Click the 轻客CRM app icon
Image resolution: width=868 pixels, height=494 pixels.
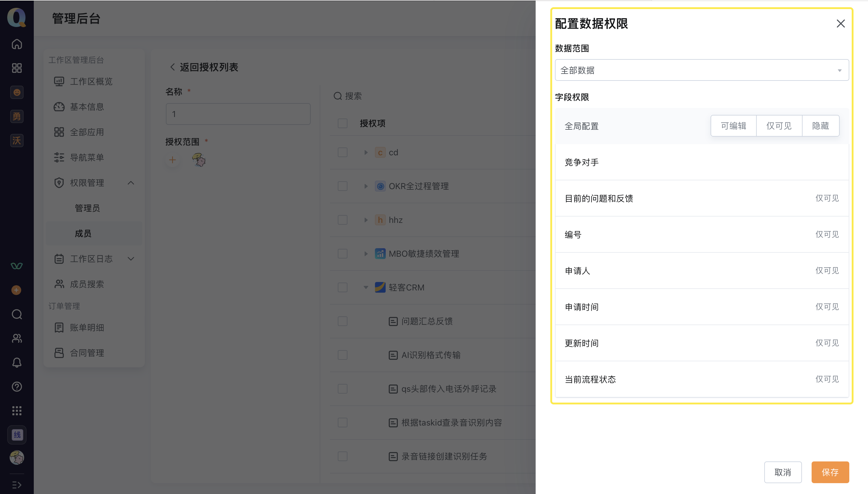pyautogui.click(x=380, y=287)
